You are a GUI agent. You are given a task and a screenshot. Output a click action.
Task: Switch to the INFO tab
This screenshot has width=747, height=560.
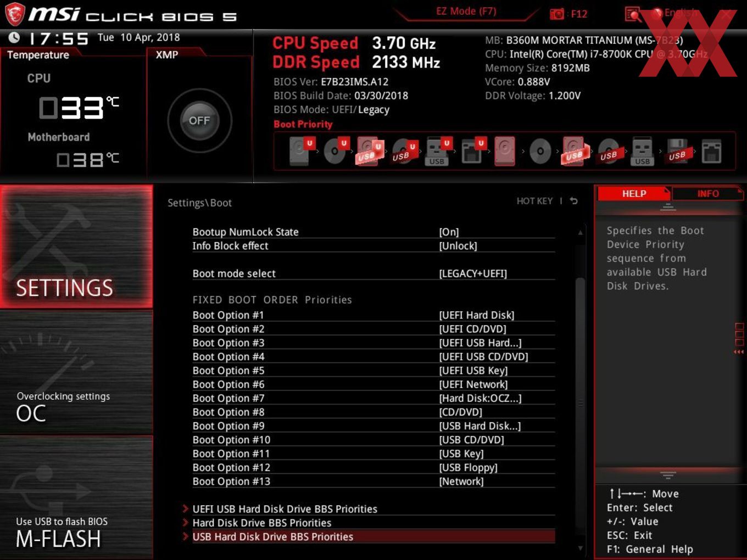708,193
